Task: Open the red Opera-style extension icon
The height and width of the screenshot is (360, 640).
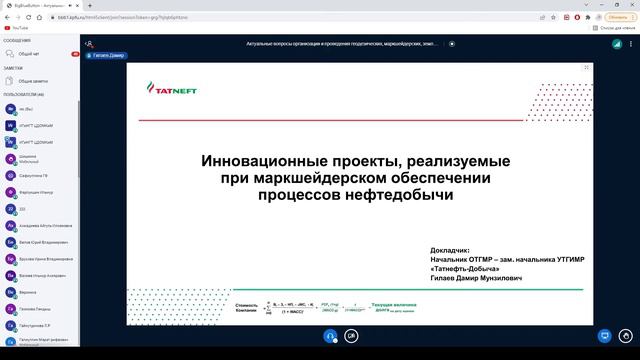Action: (x=577, y=18)
